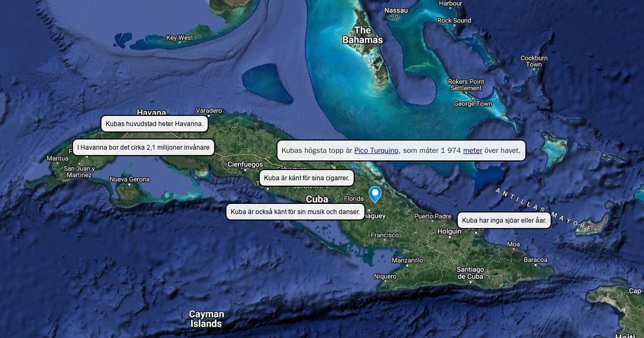This screenshot has height=338, width=644.
Task: Click the Manzanillo city label
Action: point(407,261)
